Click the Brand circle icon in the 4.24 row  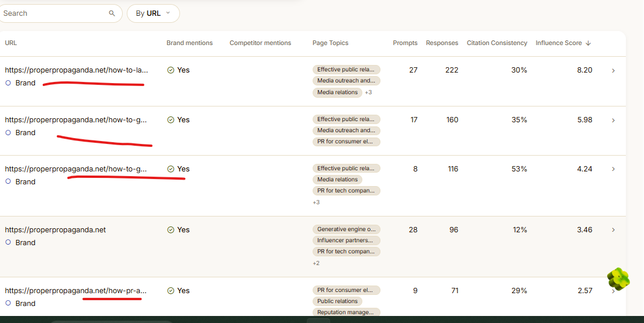pos(8,181)
